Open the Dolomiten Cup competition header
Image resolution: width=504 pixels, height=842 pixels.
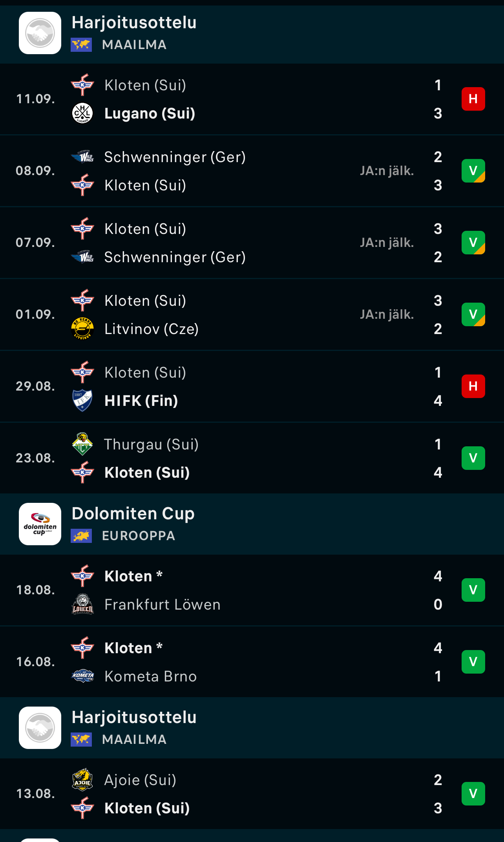252,524
